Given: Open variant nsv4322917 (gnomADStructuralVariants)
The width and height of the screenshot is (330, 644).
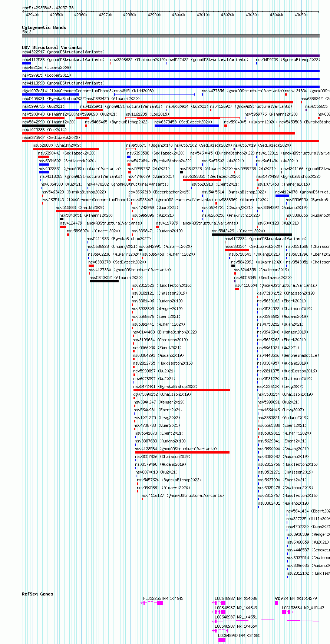Looking at the screenshot, I should pos(63,52).
